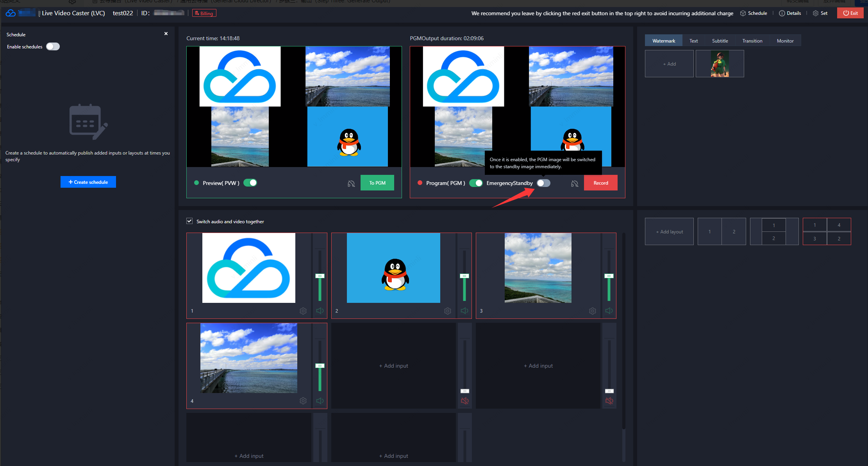Open settings gear for input 3
This screenshot has height=466, width=868.
(x=593, y=311)
